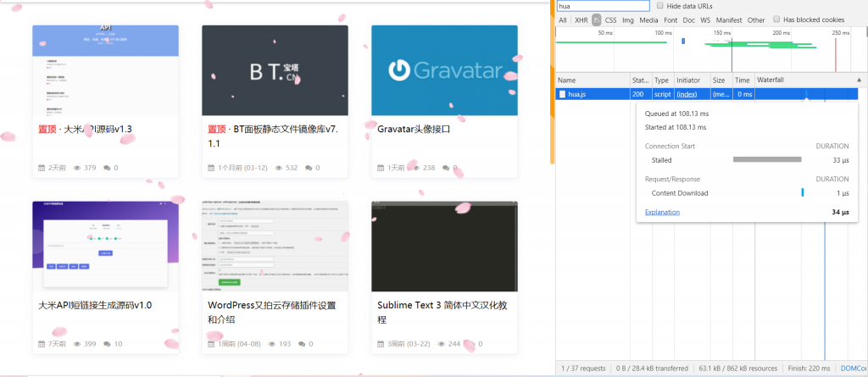Click comment bubble icon on 大米API短链接 card
The height and width of the screenshot is (377, 868).
(x=107, y=344)
